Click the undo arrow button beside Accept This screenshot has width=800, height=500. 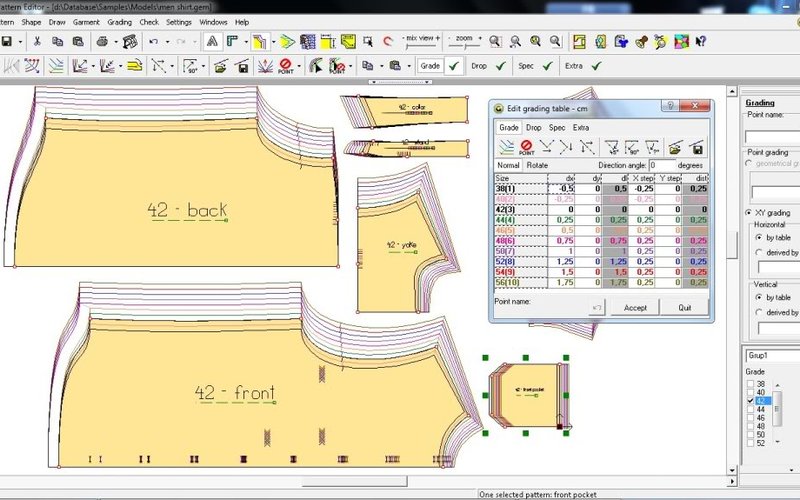tap(597, 308)
